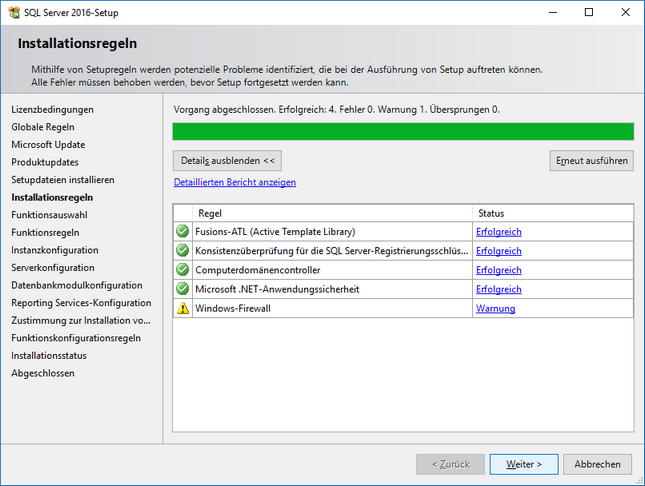Image resolution: width=645 pixels, height=486 pixels.
Task: Open Detaillierten Bericht anzeigen link
Action: 234,182
